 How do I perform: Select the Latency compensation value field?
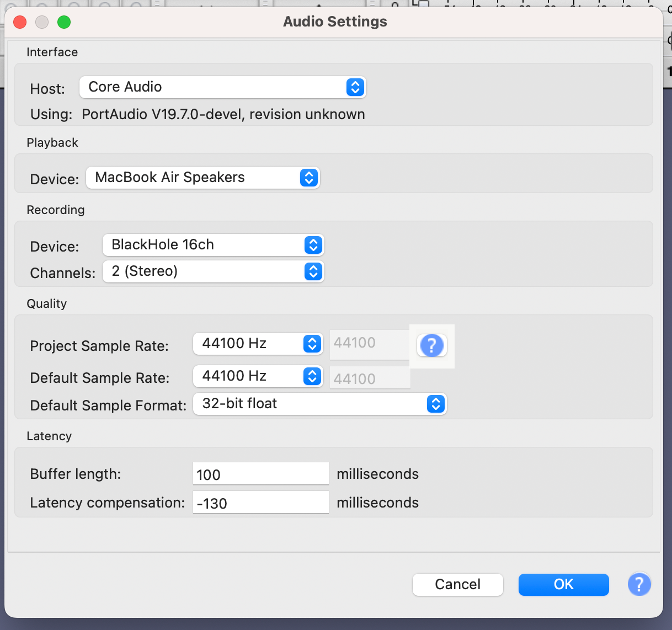[x=259, y=502]
